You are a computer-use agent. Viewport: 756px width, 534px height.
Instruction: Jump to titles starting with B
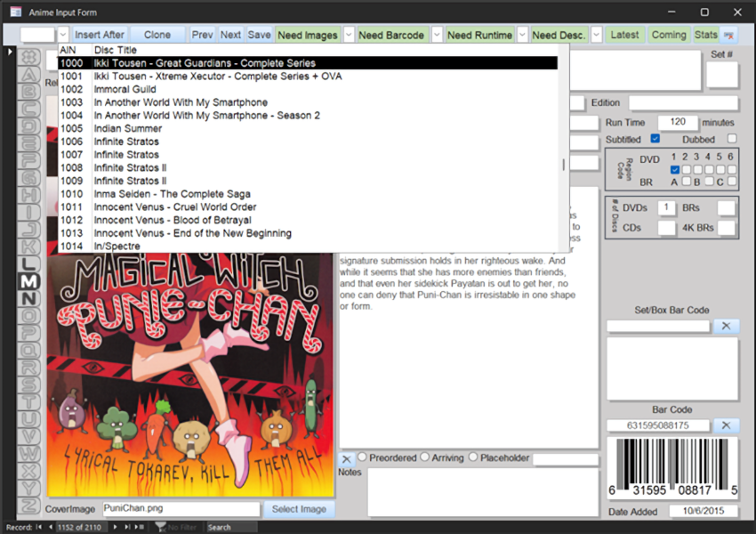[x=28, y=92]
